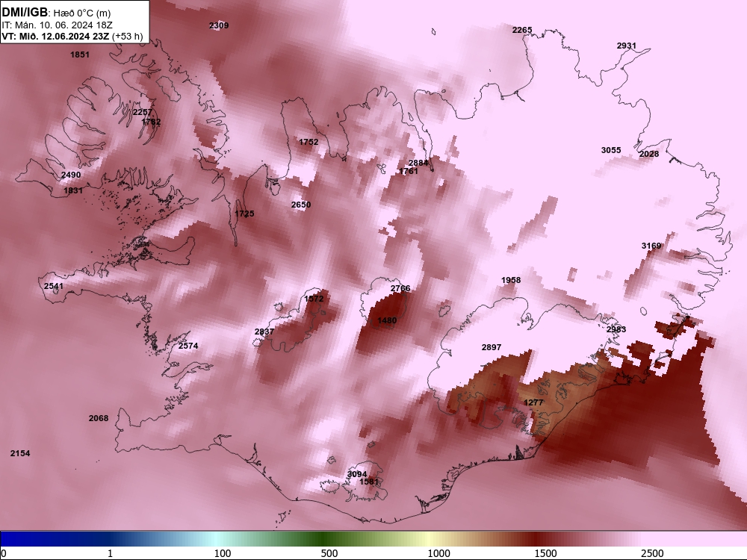The image size is (747, 560).
Task: Click the value 1752 in the north
Action: (309, 142)
